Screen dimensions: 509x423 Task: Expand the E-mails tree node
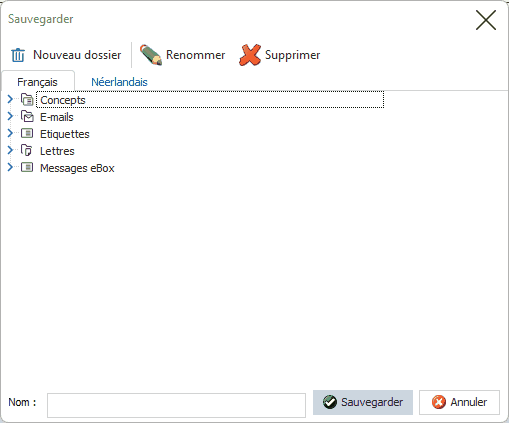click(10, 116)
